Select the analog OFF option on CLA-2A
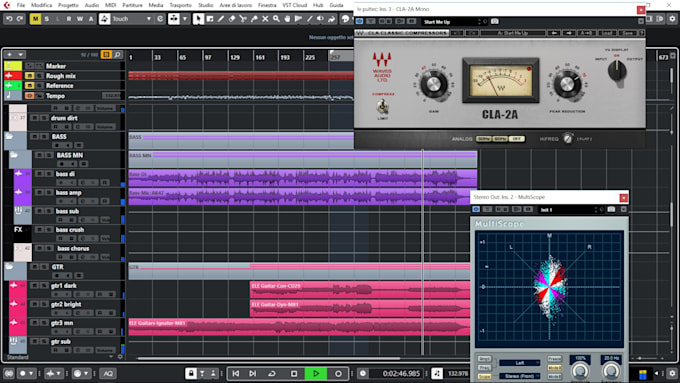 point(517,139)
